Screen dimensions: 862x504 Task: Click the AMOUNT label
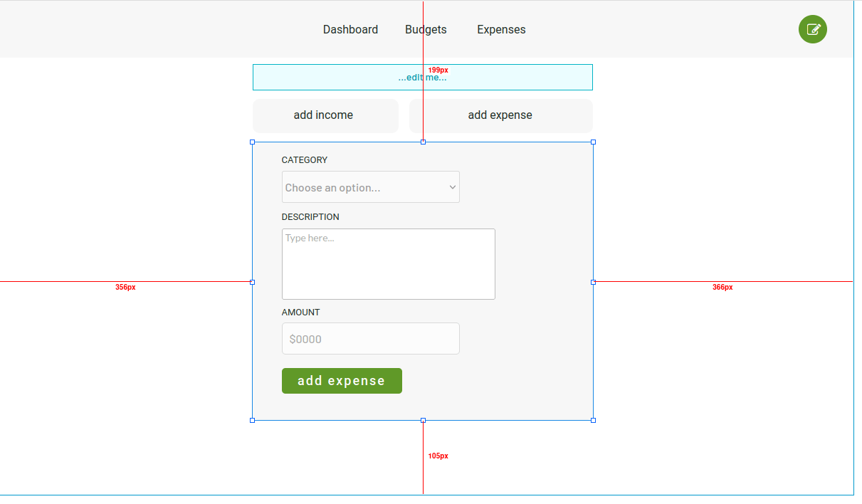point(300,312)
